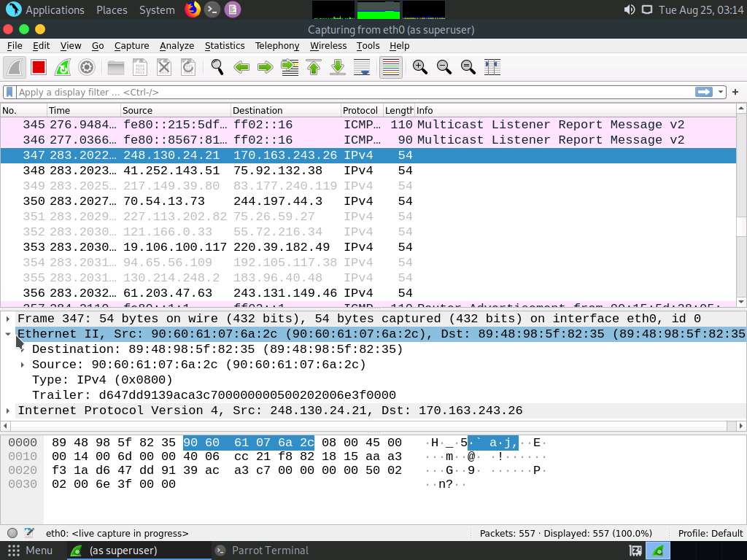Select packet 353 from 19.106.100.117
The image size is (747, 560).
click(x=368, y=247)
